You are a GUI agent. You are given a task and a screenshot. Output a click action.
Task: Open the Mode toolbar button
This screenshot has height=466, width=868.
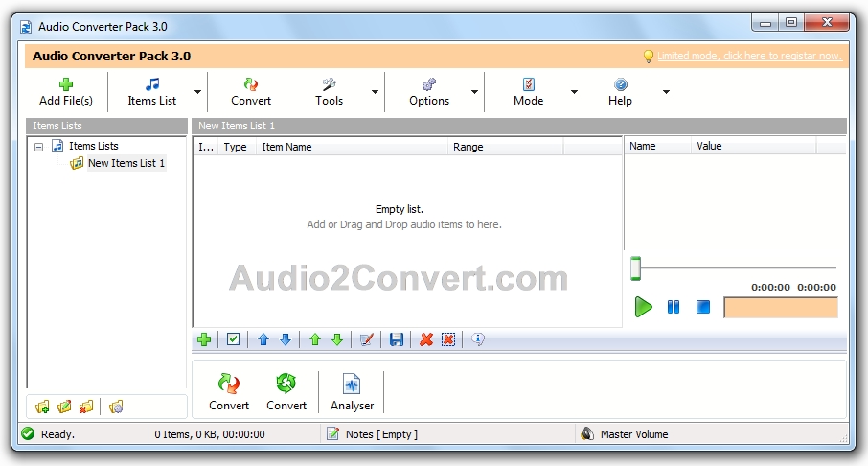click(529, 92)
